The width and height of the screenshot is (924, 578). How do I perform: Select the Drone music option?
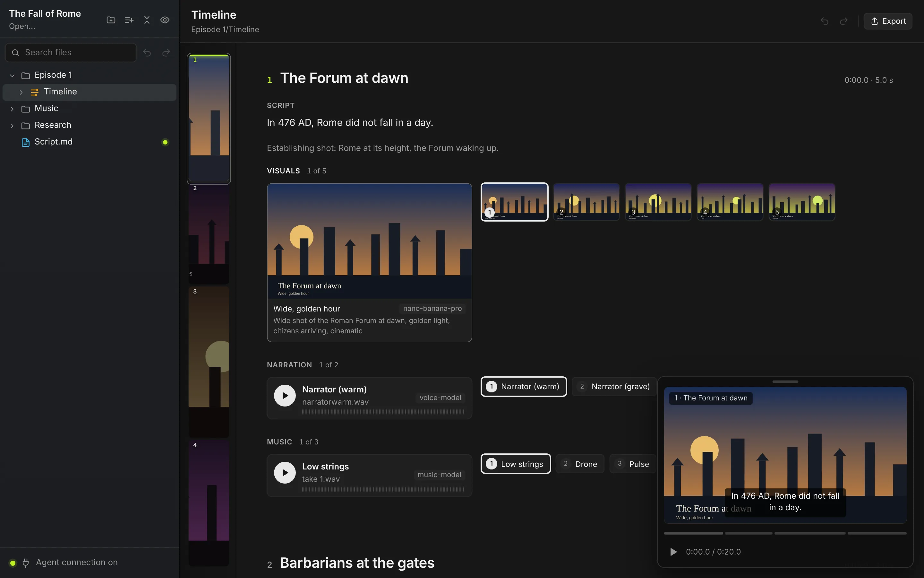[580, 464]
